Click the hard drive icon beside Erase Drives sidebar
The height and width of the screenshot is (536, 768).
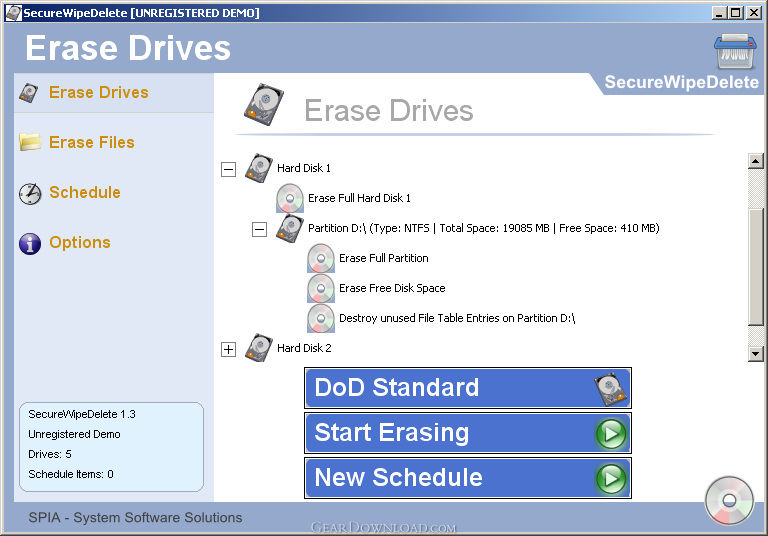pyautogui.click(x=28, y=93)
